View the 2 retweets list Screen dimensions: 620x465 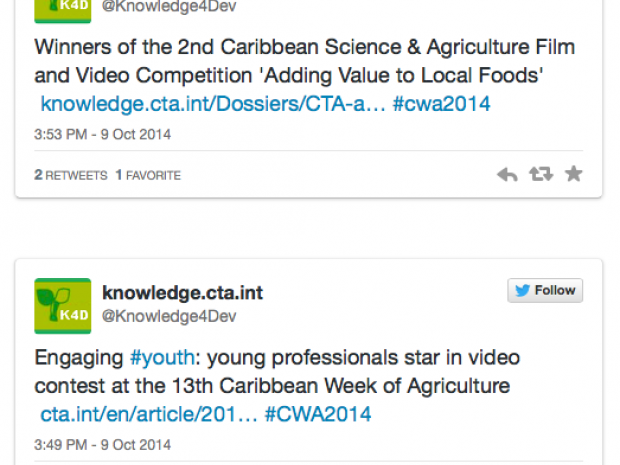pos(70,175)
